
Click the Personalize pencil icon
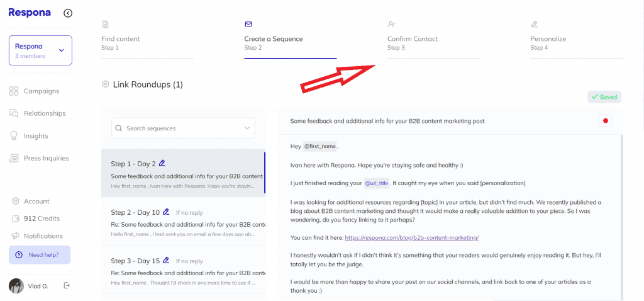coord(534,25)
